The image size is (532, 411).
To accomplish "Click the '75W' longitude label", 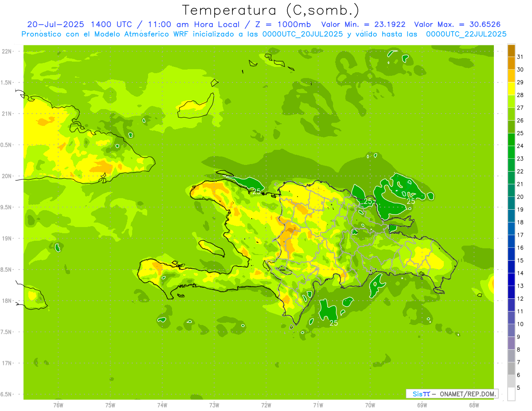I will pos(110,405).
